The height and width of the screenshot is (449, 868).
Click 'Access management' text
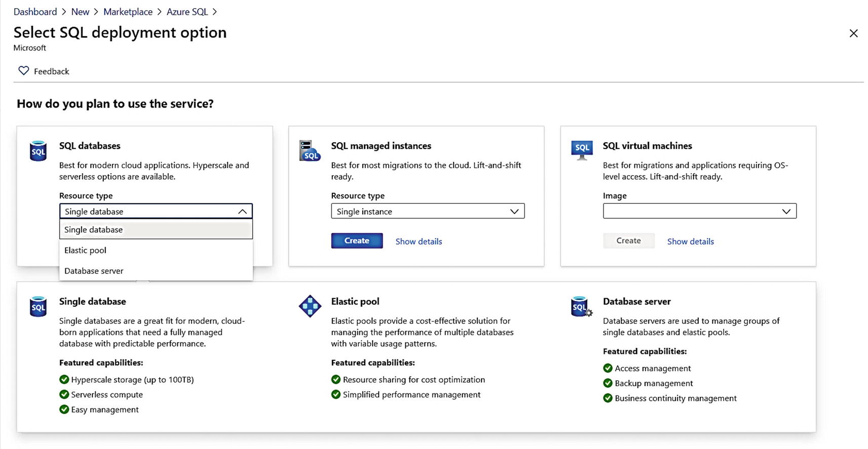pos(653,369)
